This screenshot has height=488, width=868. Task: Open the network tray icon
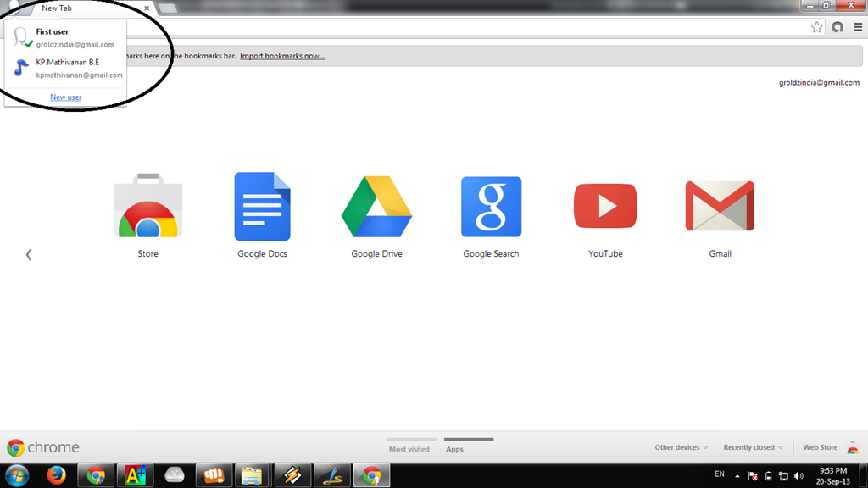783,476
